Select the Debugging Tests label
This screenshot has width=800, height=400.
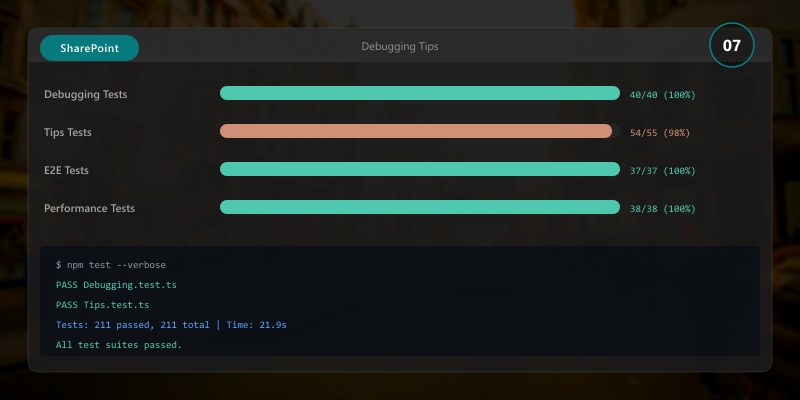(86, 94)
